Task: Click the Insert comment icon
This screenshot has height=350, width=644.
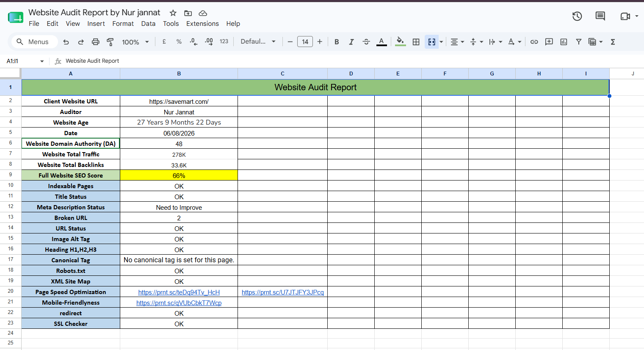Action: [549, 42]
